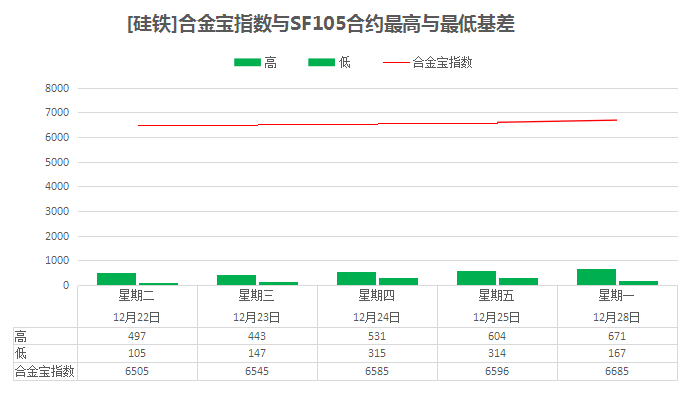Click the 高 row header in table
Screen dimensions: 693x397
point(21,337)
